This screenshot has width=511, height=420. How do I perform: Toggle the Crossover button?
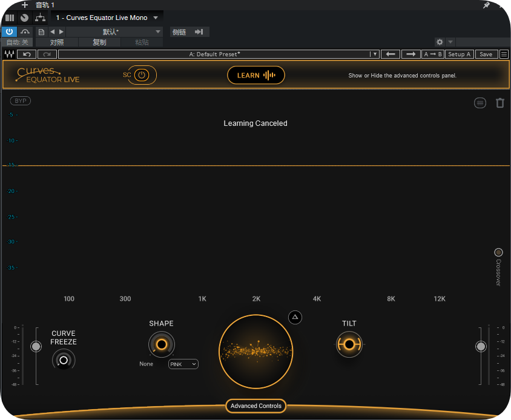(x=498, y=252)
